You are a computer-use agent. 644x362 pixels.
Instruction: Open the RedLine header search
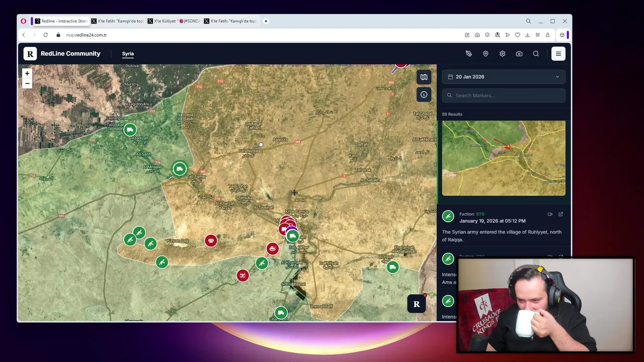coord(536,54)
